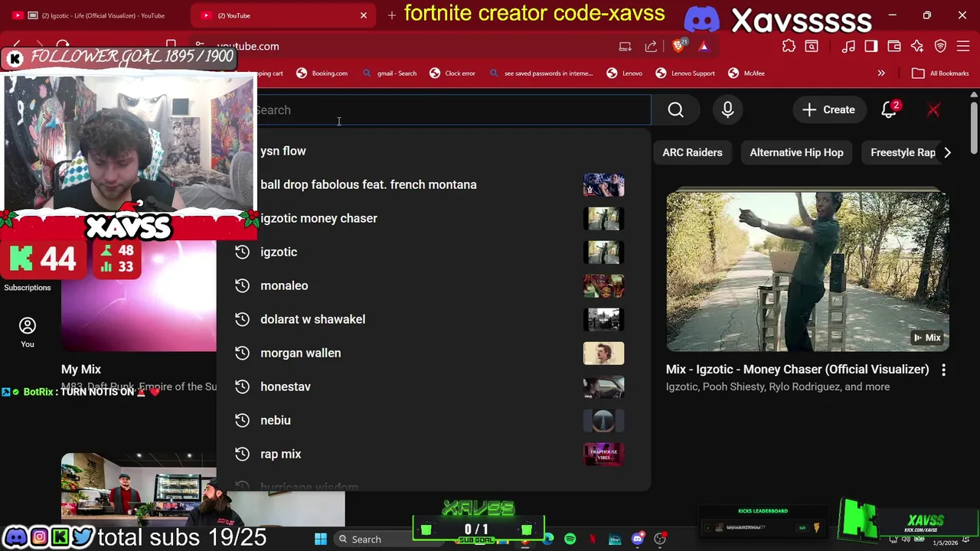Show more category chips with right arrow

click(947, 152)
